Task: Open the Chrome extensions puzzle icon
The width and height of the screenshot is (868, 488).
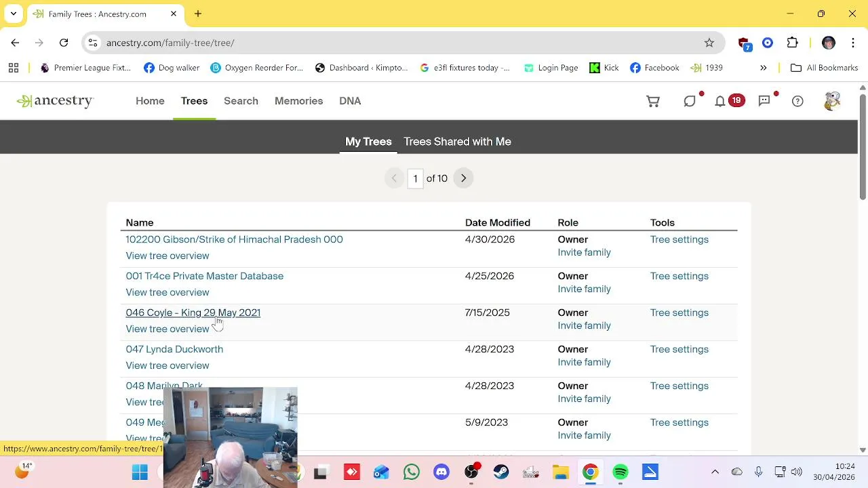Action: pos(793,43)
